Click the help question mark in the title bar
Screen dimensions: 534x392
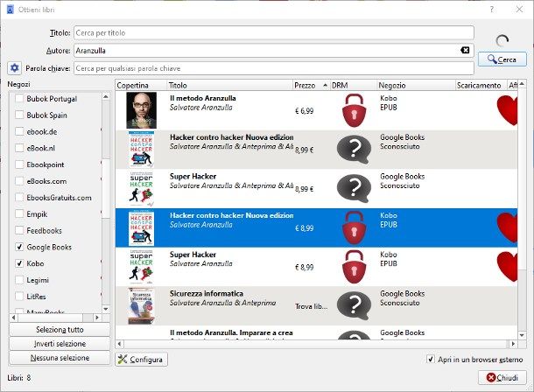coord(491,10)
